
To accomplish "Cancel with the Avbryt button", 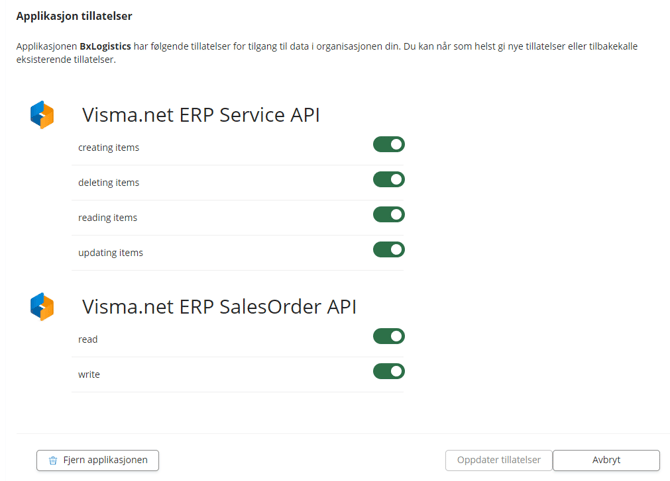I will click(x=606, y=460).
